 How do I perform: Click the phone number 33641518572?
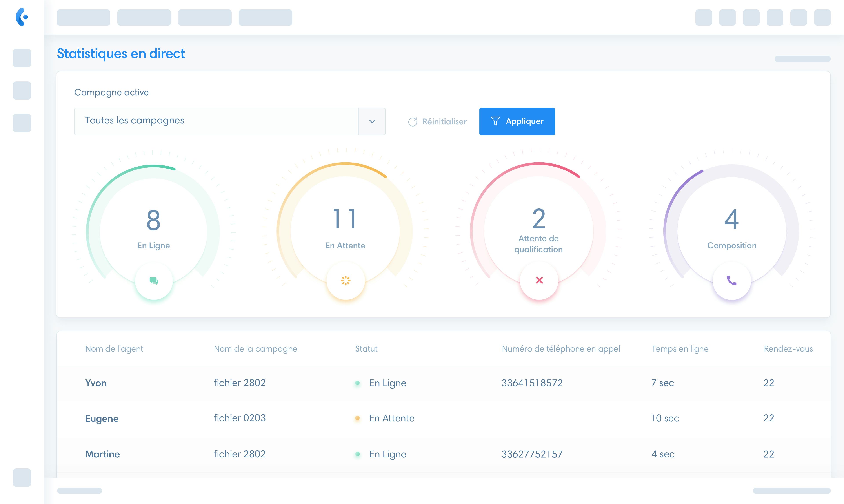click(x=532, y=383)
